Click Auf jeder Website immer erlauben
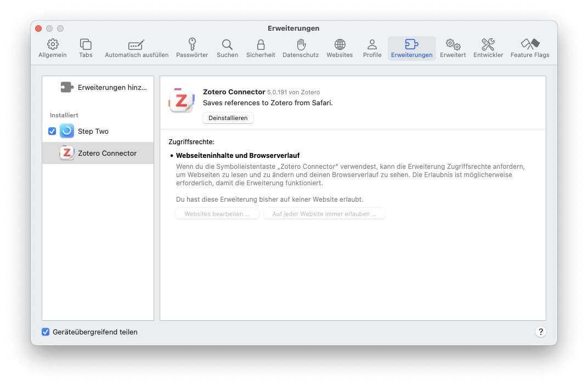This screenshot has width=588, height=386. tap(324, 214)
